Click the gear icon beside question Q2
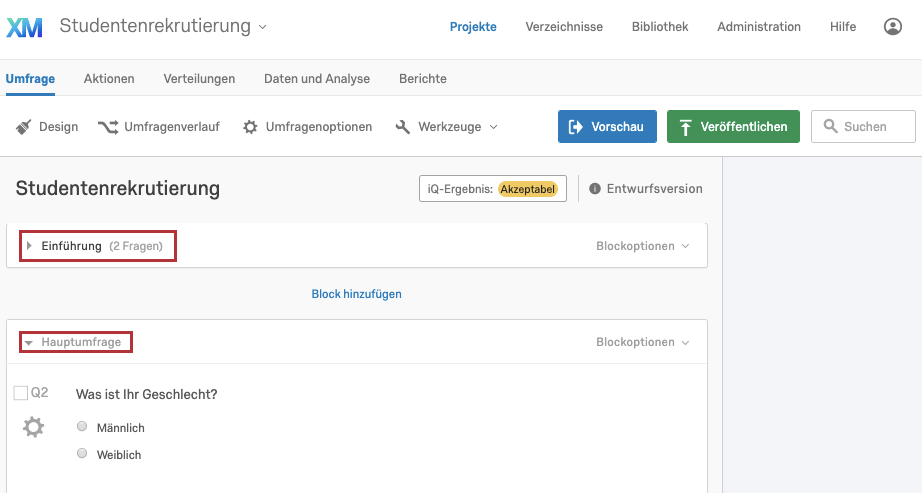The height and width of the screenshot is (493, 922). (34, 427)
